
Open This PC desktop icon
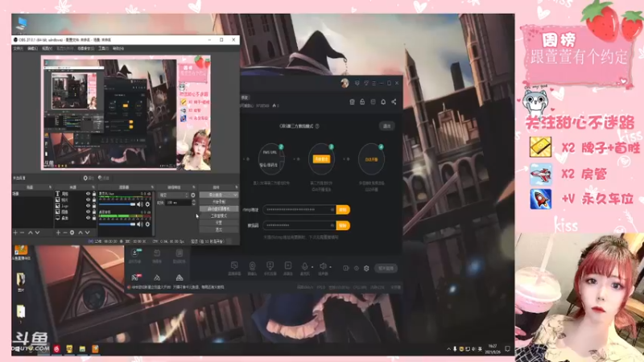pos(21,24)
